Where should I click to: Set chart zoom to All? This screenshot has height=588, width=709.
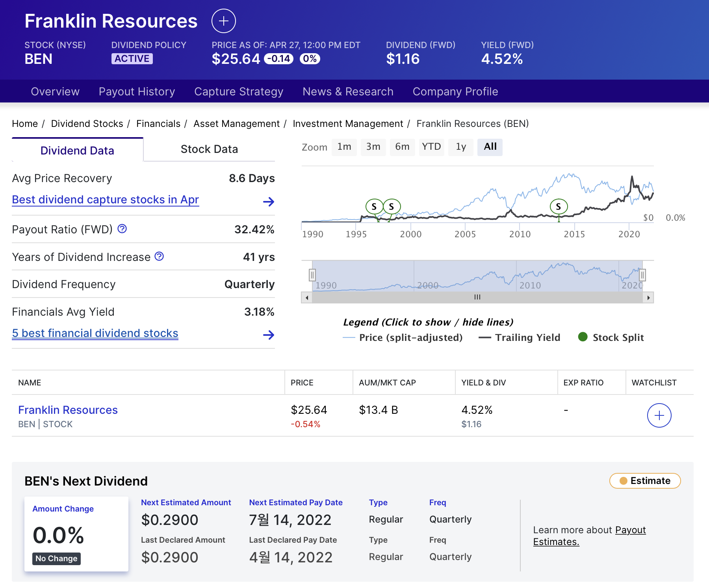pos(490,147)
